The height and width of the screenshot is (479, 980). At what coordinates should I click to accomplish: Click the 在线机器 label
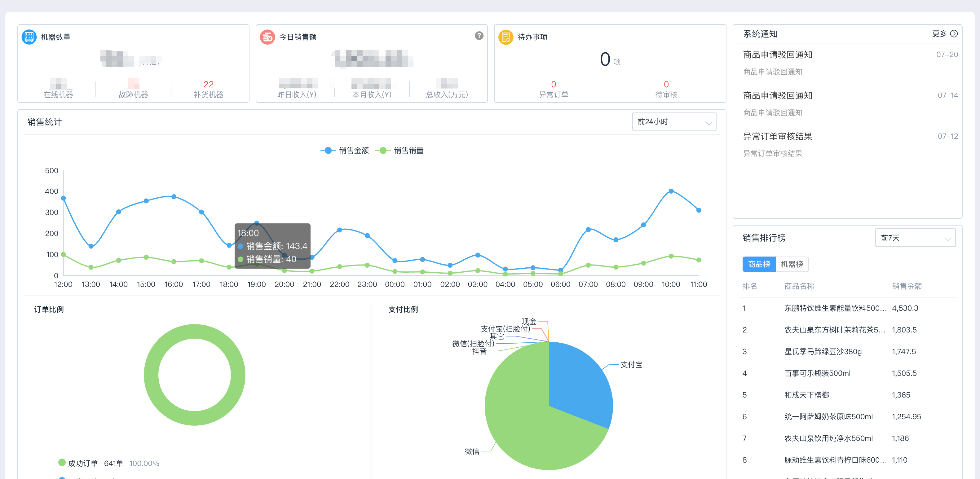tap(58, 95)
